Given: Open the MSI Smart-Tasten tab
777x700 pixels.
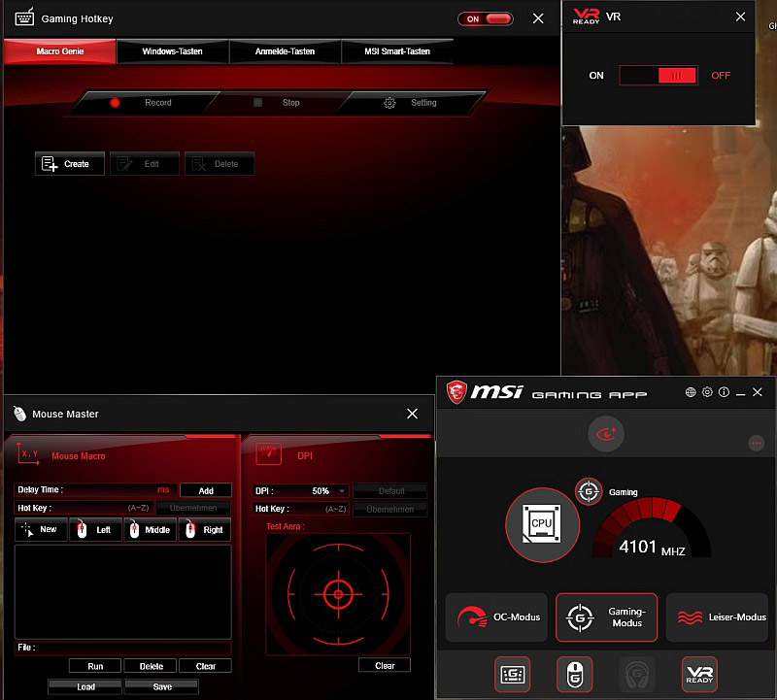Looking at the screenshot, I should coord(397,51).
